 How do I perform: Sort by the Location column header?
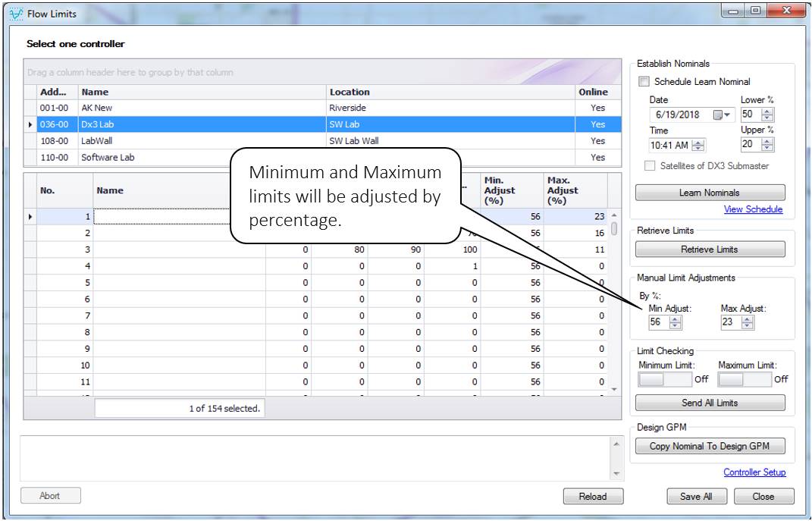click(x=450, y=93)
